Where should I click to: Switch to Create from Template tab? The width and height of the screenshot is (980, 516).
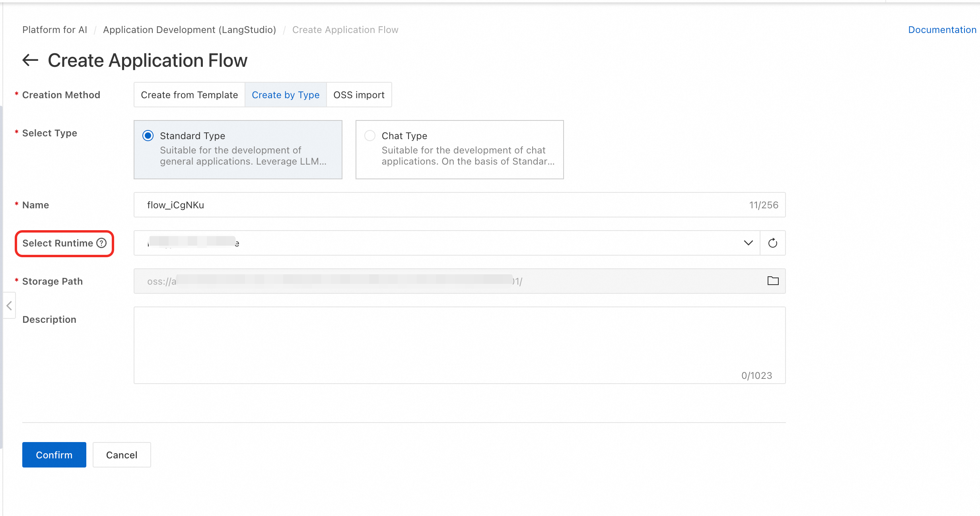coord(189,95)
